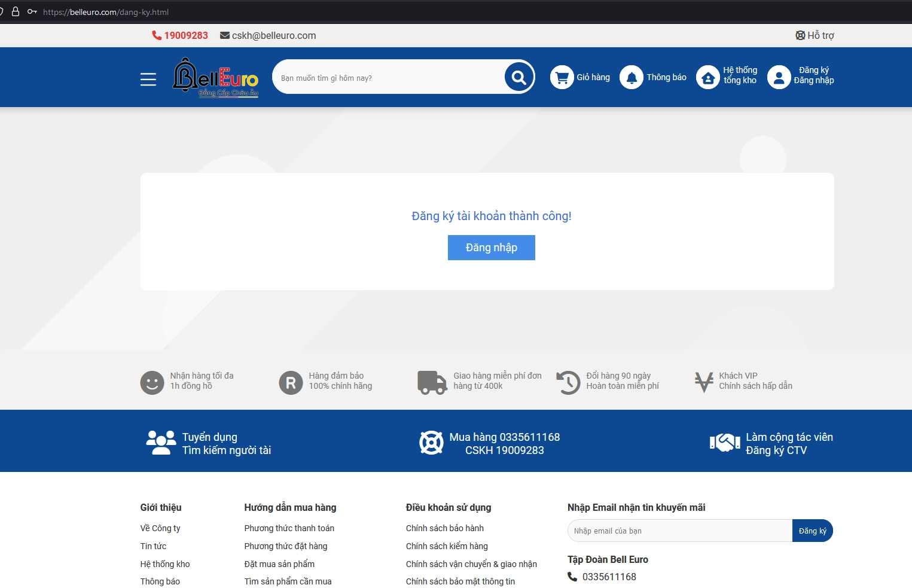Open the hamburger menu icon
912x588 pixels.
click(148, 79)
